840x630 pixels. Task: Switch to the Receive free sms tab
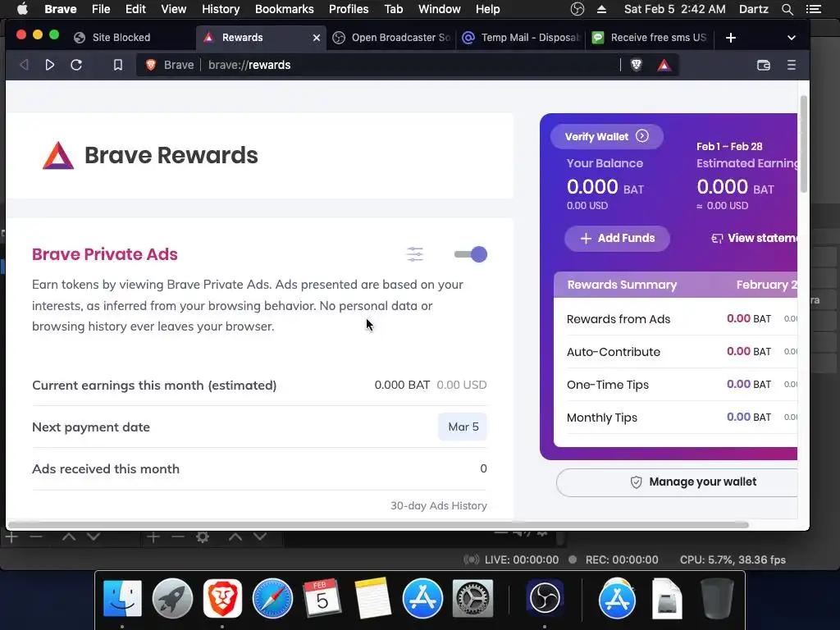click(651, 38)
